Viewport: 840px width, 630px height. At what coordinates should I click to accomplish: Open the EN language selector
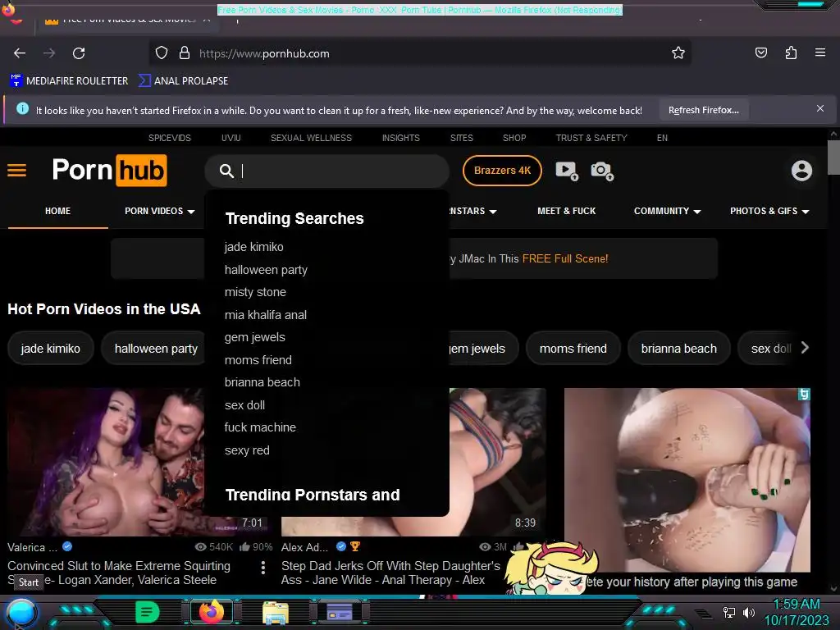point(662,138)
